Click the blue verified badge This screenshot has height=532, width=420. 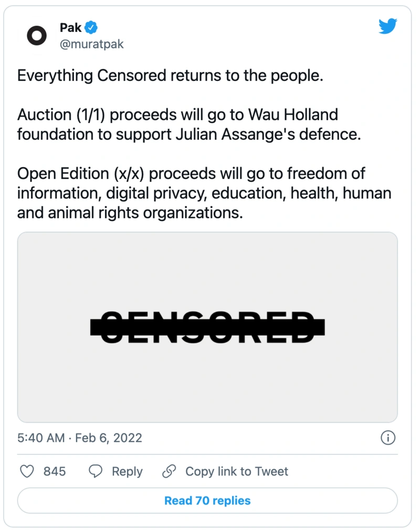(91, 27)
